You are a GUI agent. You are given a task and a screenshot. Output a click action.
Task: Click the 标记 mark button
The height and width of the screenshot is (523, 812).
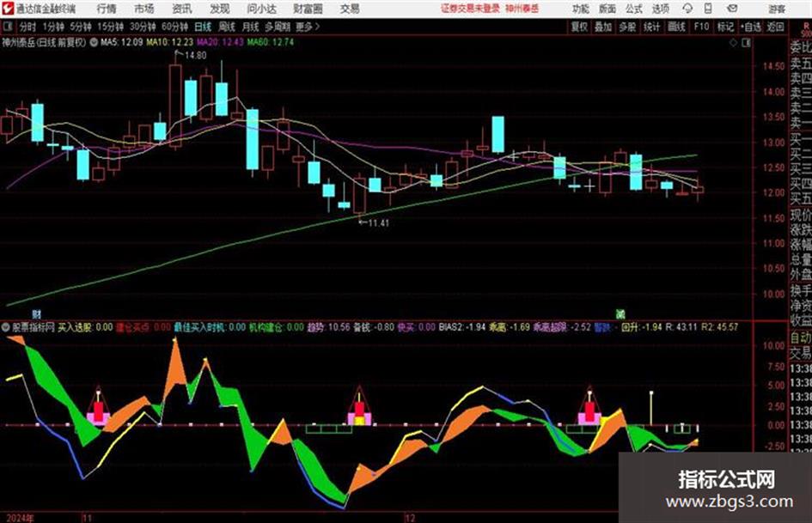pos(725,27)
